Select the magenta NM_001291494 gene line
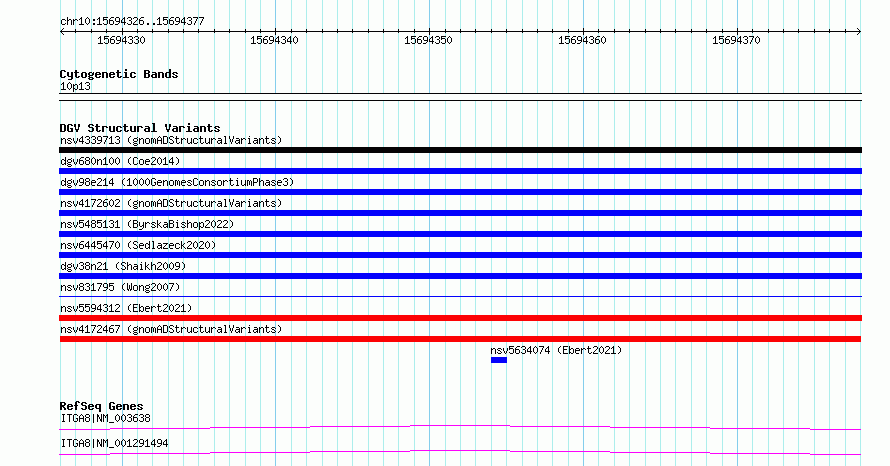This screenshot has height=466, width=890. 460,452
